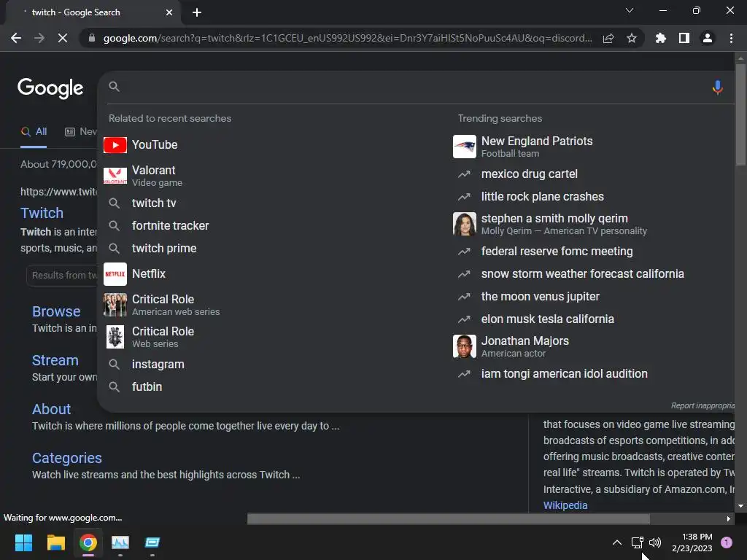Open the tab search chevron

tap(630, 10)
